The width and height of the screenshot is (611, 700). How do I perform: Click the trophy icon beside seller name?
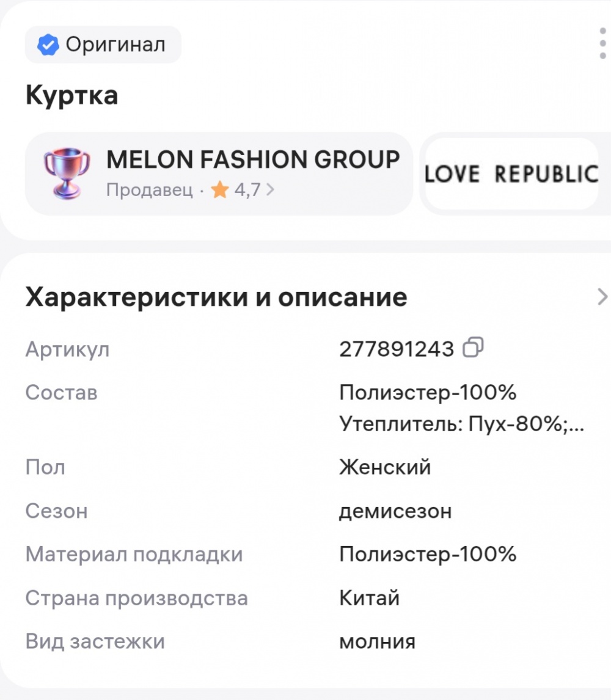[x=67, y=173]
